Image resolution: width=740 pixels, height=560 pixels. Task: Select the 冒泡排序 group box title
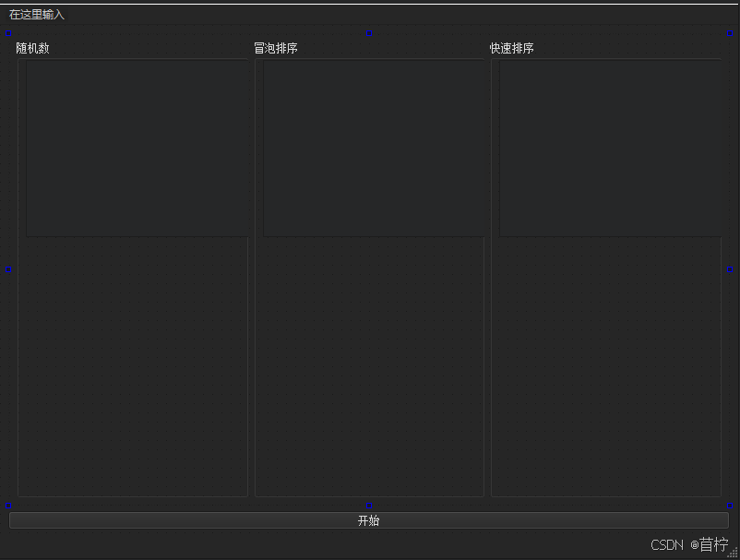[x=276, y=48]
